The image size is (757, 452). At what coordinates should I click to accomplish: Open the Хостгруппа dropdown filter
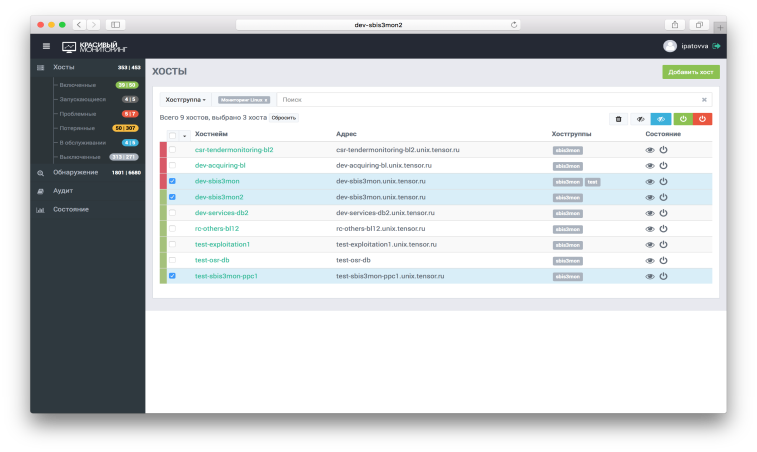pyautogui.click(x=185, y=99)
